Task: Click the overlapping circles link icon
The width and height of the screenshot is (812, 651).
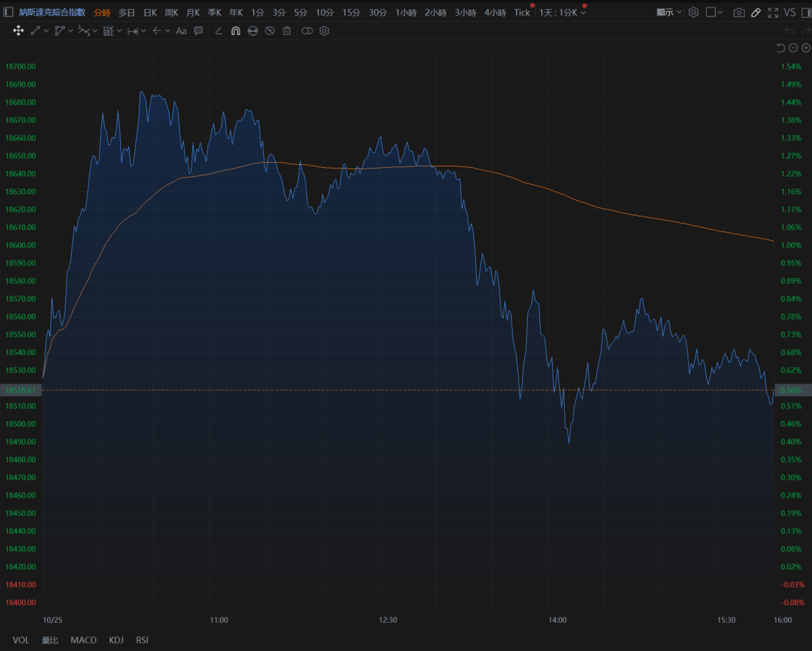Action: [307, 31]
